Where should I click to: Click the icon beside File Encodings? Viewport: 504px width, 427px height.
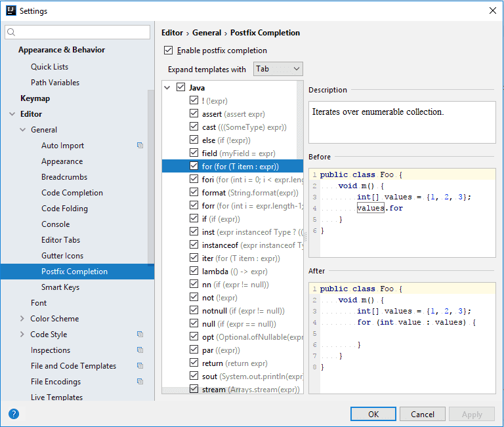[x=140, y=382]
